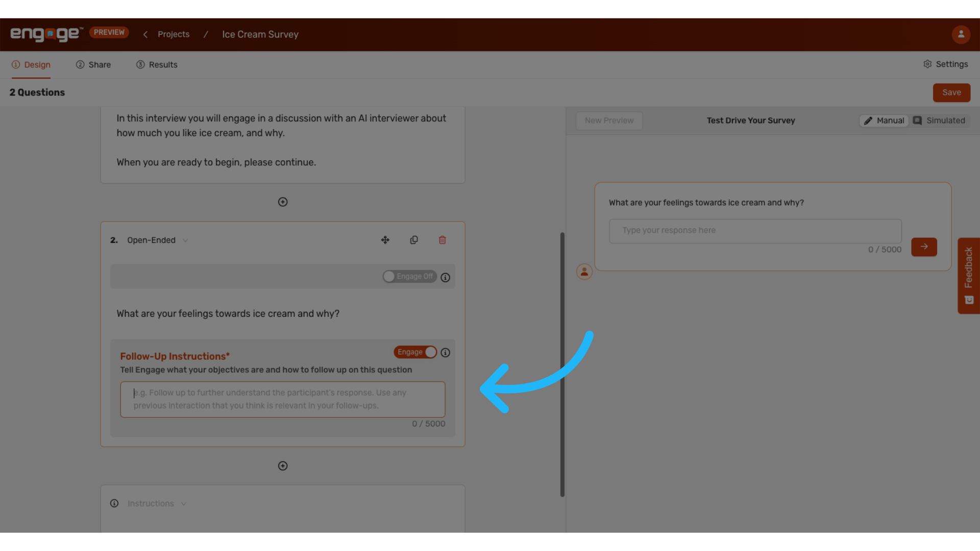
Task: Delete question 2 with the trash icon
Action: pos(443,240)
